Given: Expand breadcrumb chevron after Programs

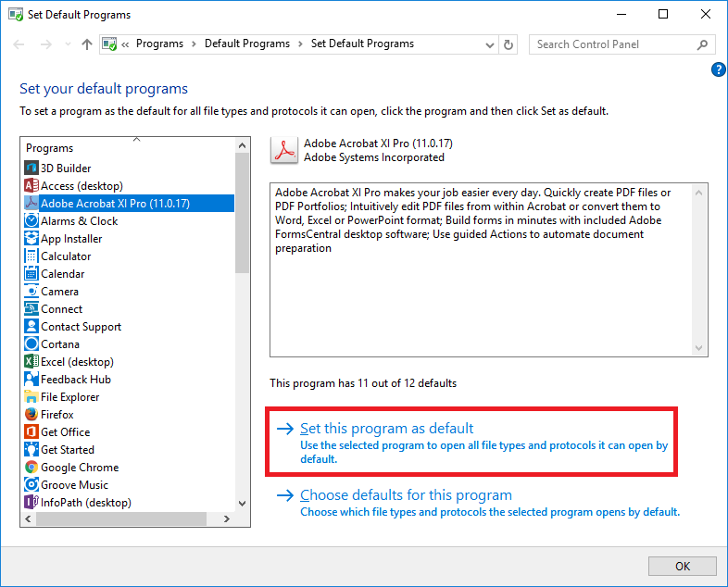Looking at the screenshot, I should point(195,44).
